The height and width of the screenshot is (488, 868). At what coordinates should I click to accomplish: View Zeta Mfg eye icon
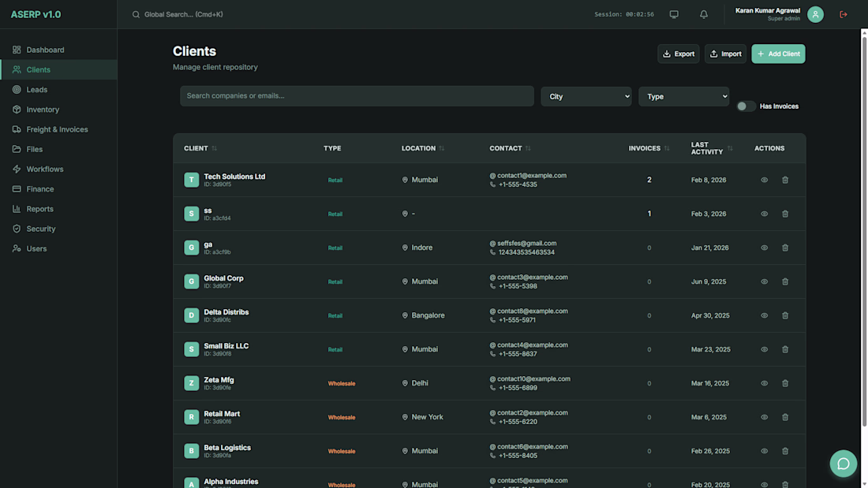[764, 383]
